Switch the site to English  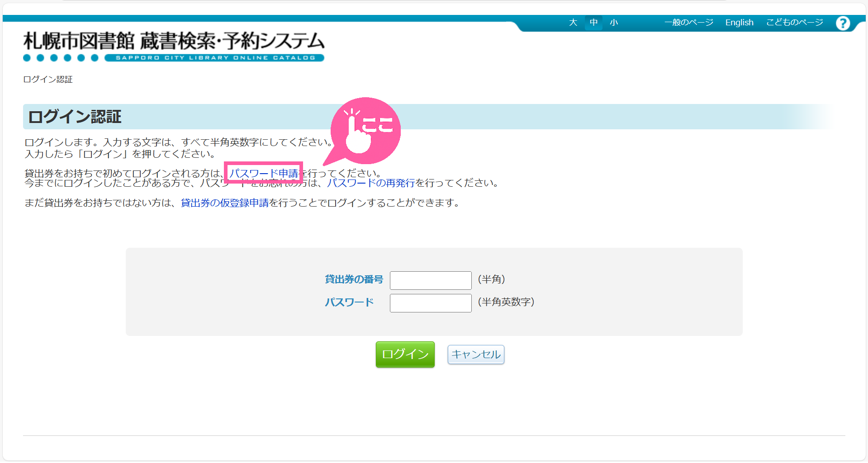click(x=739, y=23)
